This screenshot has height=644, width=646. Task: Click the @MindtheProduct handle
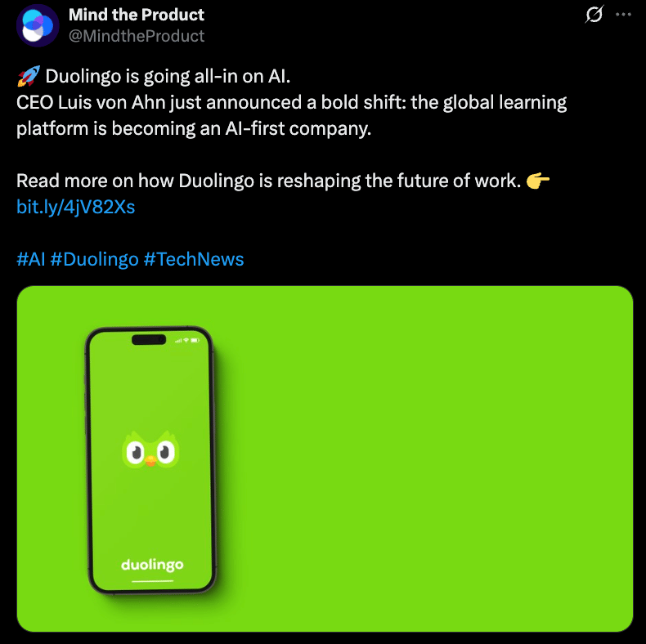pyautogui.click(x=137, y=36)
